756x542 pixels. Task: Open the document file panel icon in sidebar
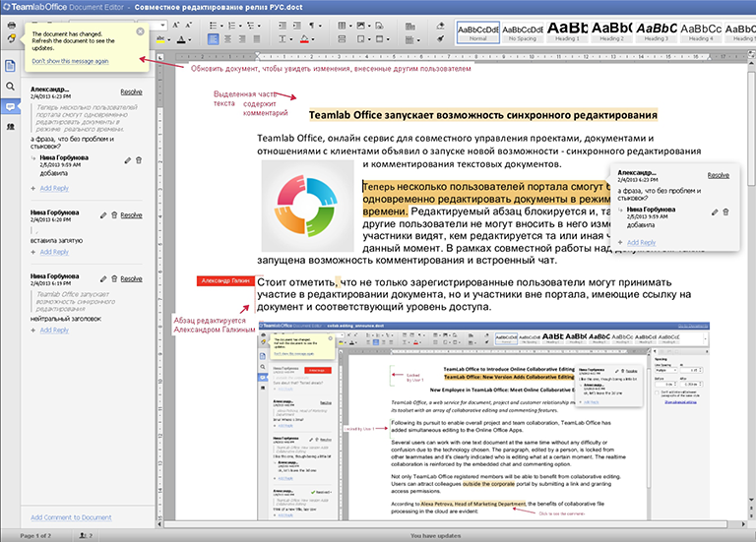(x=10, y=66)
